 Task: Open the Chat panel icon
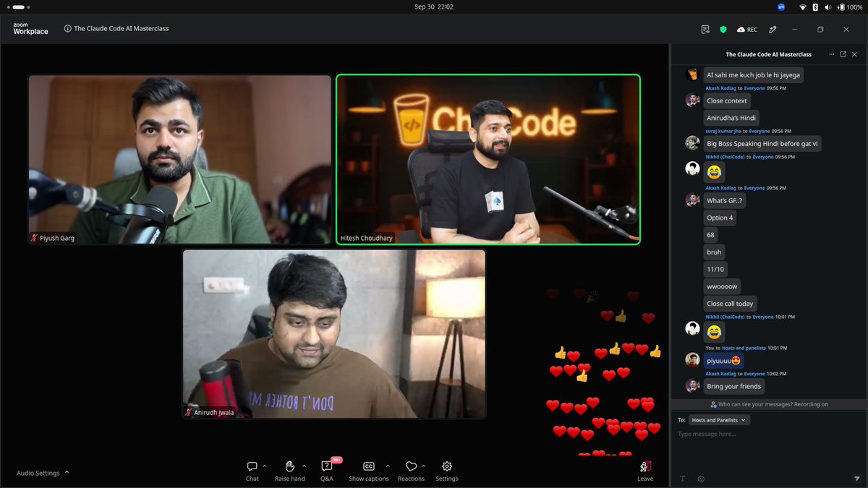252,466
